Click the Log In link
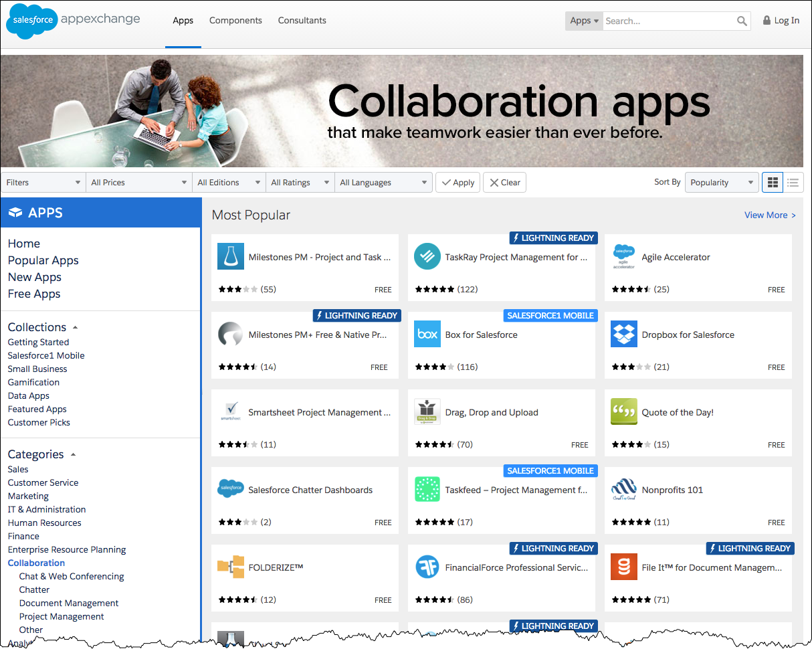The image size is (812, 649). click(x=787, y=21)
